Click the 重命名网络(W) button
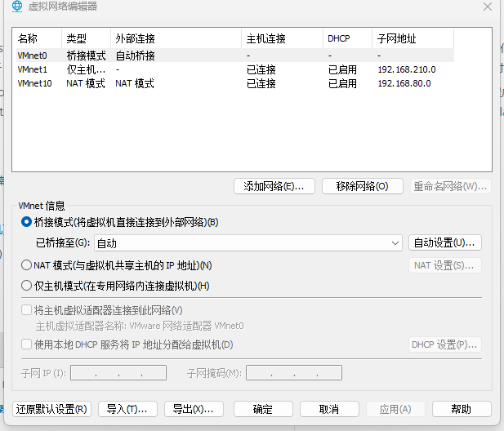The width and height of the screenshot is (504, 431). 450,186
